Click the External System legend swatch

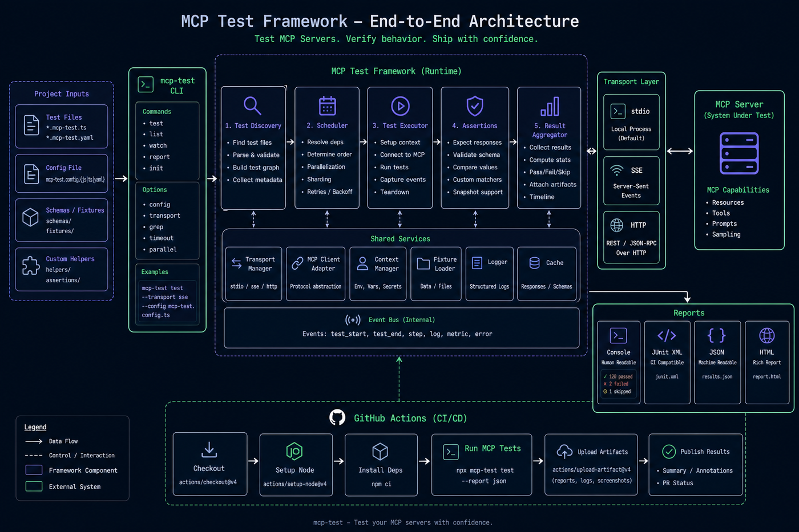(x=34, y=486)
